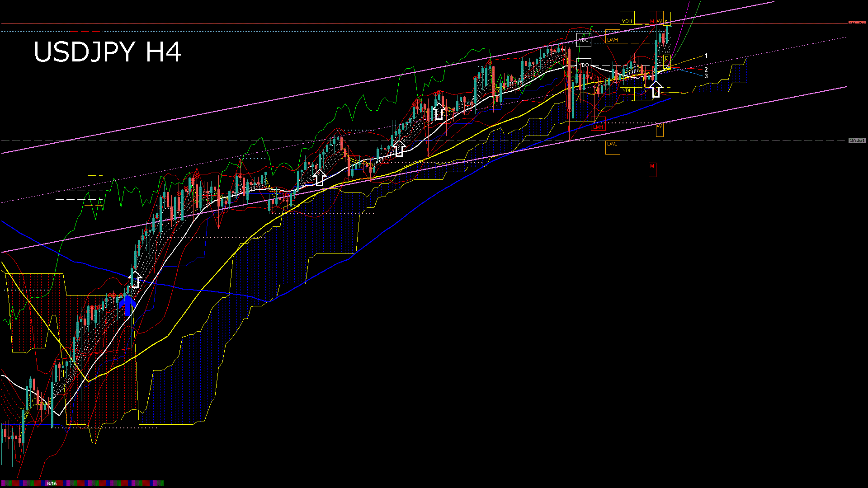Select projection line label 3
This screenshot has height=488, width=868.
(706, 76)
